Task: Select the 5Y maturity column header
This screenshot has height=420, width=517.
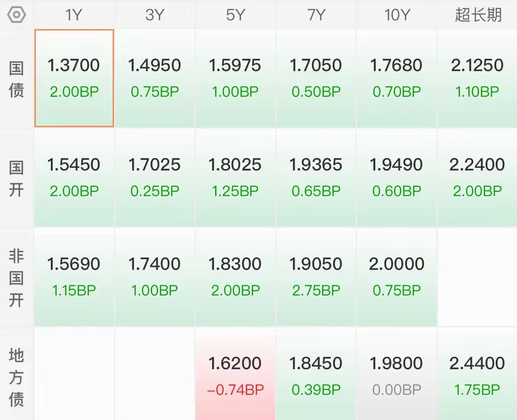Action: coord(235,15)
